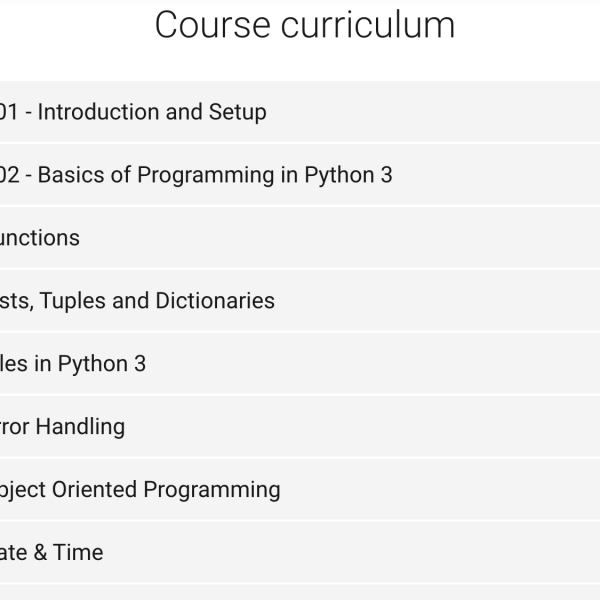Open the Files in Python 3 section
The image size is (600, 600).
[x=300, y=364]
